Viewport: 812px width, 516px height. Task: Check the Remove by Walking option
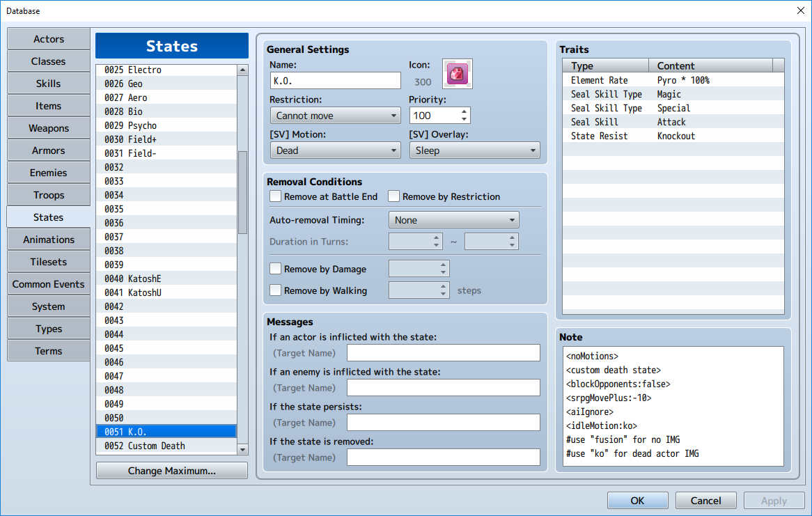coord(276,290)
